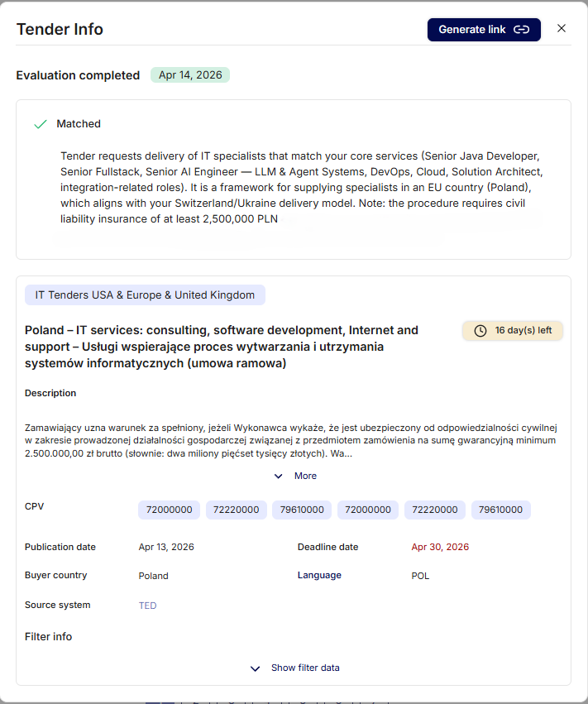Viewport: 588px width, 704px height.
Task: Click the Matched explanation text block
Action: (x=300, y=187)
